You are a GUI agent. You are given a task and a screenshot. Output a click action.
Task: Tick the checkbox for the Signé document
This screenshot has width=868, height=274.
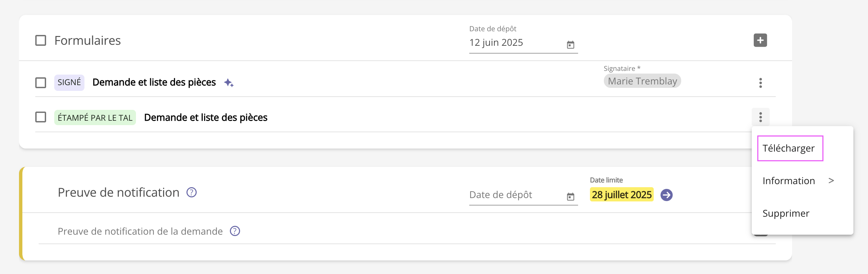41,83
